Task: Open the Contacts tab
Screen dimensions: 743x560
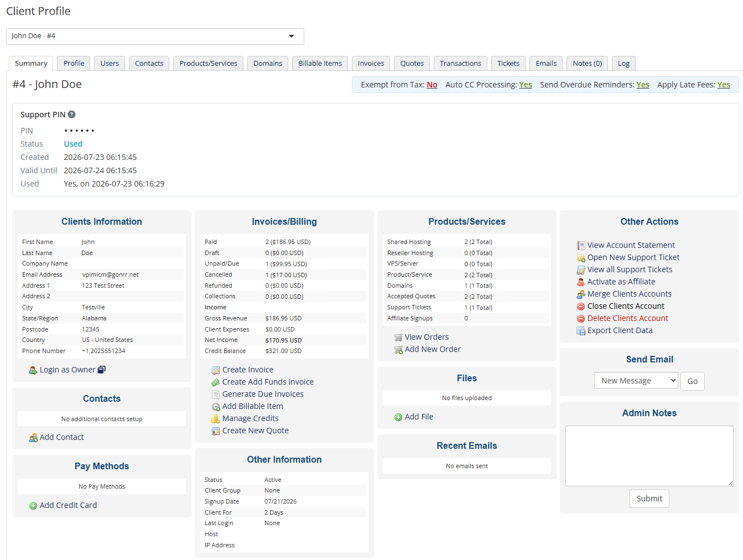Action: click(x=149, y=64)
